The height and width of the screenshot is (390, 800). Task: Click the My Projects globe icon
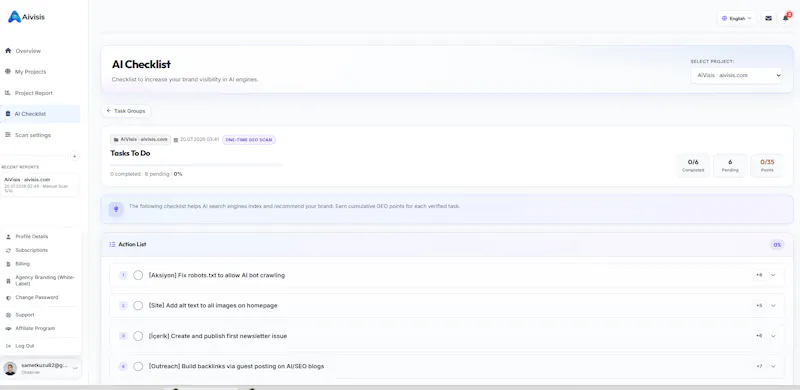[x=8, y=71]
